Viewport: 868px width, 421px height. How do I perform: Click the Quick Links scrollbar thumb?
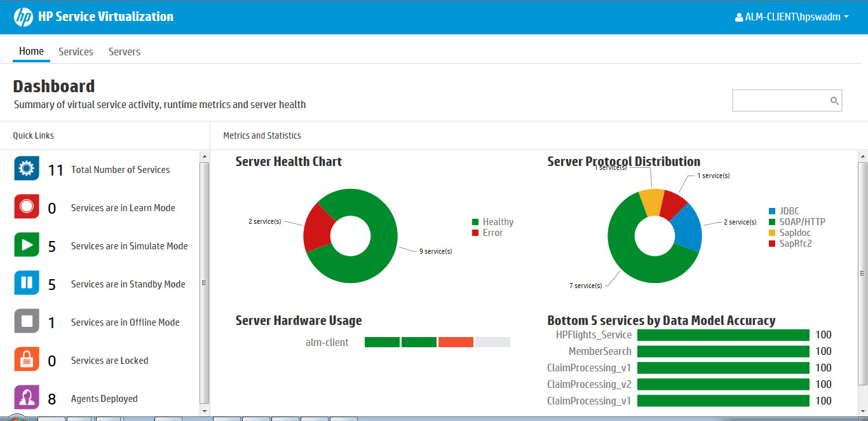tap(204, 283)
